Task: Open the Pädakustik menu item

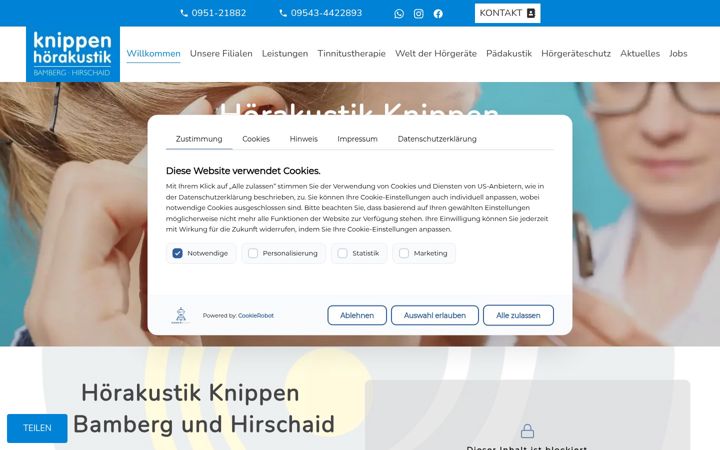Action: (x=509, y=54)
